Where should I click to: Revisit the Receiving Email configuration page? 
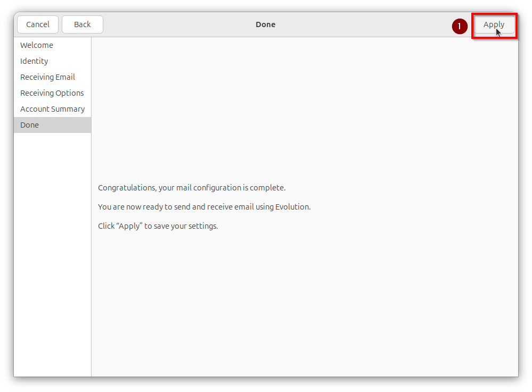[47, 77]
